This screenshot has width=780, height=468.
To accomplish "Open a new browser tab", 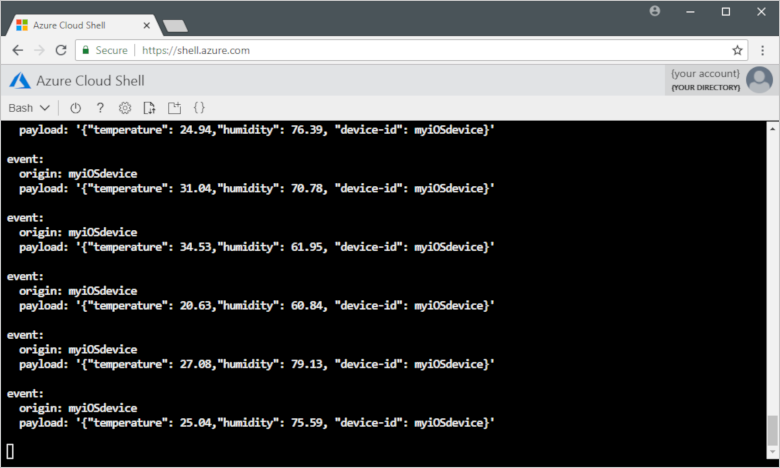I will click(175, 26).
